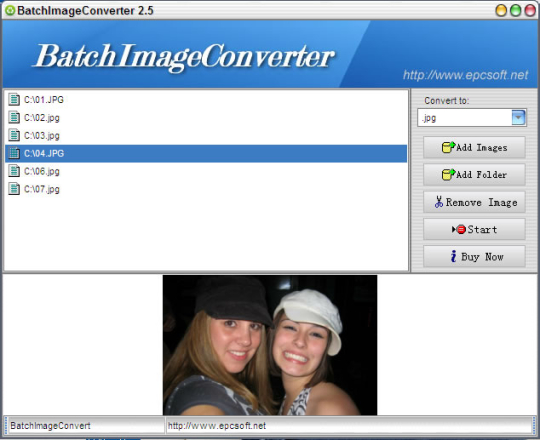540x440 pixels.
Task: Open the Convert to dropdown arrow
Action: 518,117
